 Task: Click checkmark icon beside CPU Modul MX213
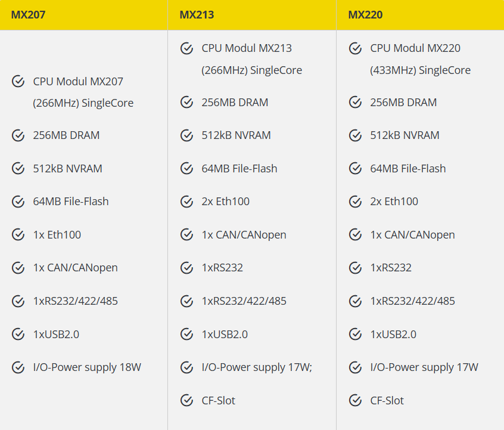[x=186, y=48]
